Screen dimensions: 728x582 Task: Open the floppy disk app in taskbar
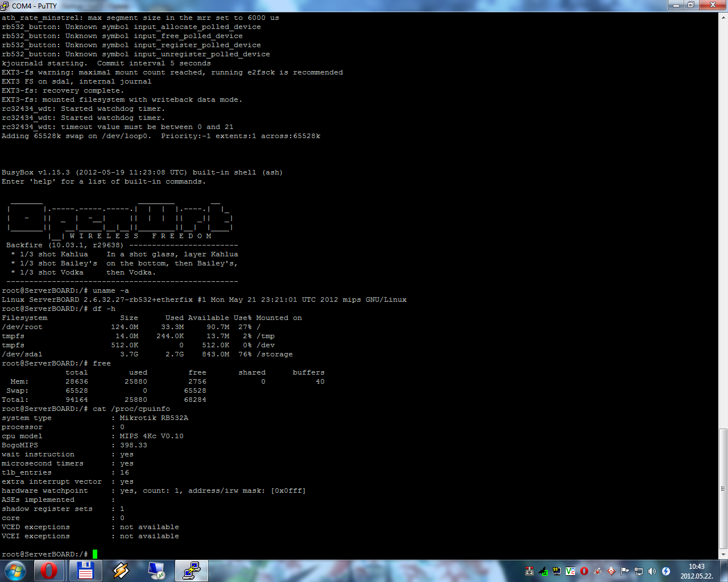(x=85, y=571)
